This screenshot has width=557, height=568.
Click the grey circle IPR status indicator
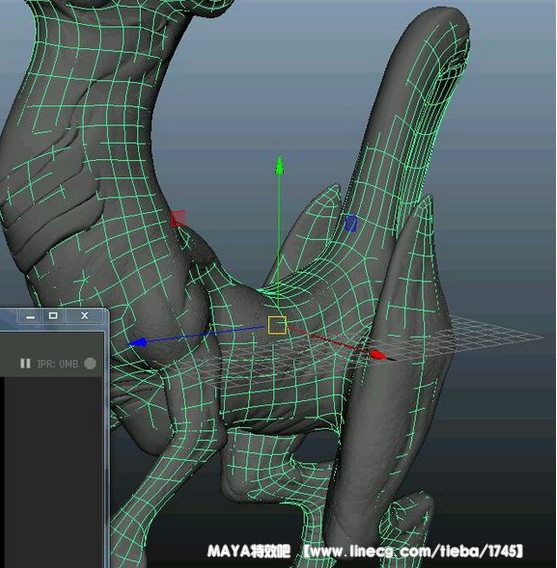[90, 363]
